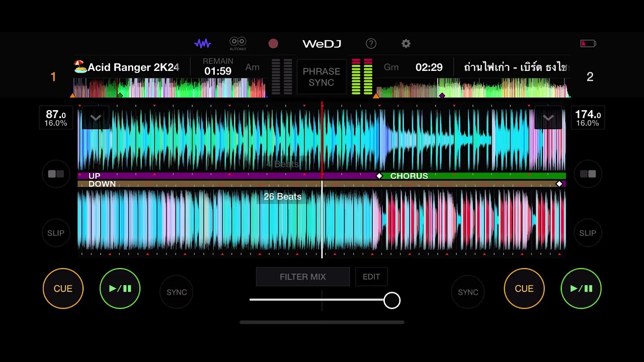
Task: Tap the deck 2 number label
Action: click(x=590, y=77)
